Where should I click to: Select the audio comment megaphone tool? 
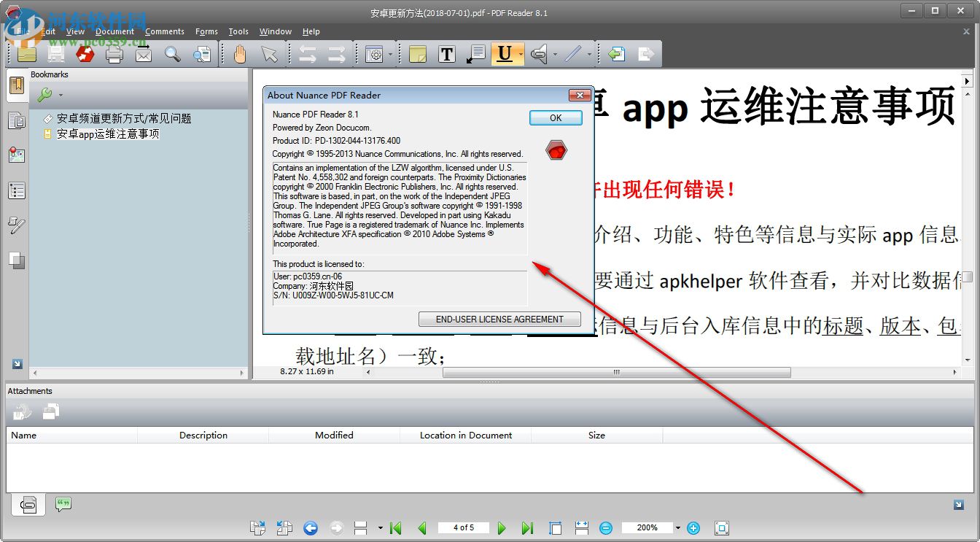coord(539,54)
